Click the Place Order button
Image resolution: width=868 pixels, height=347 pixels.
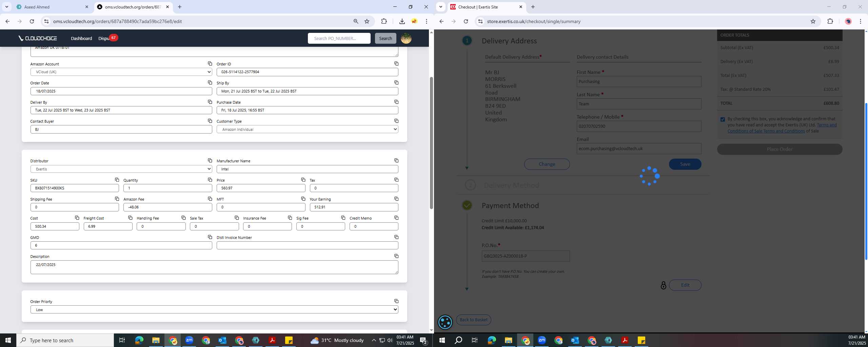pyautogui.click(x=780, y=149)
